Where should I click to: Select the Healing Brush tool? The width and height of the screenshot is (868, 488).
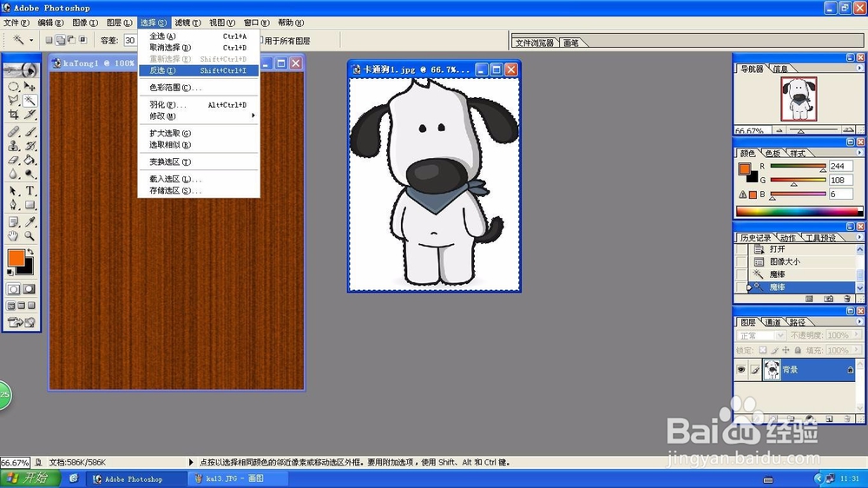click(13, 132)
